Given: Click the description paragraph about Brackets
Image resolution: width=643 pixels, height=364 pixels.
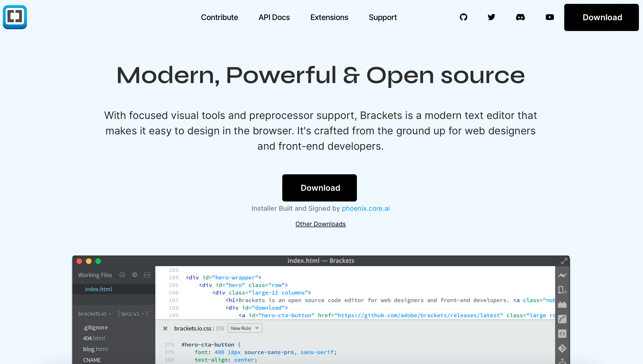Looking at the screenshot, I should tap(320, 131).
